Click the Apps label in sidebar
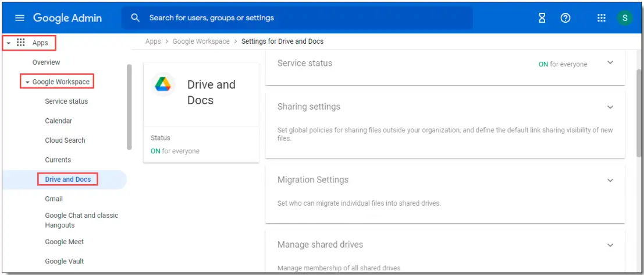 click(x=40, y=43)
